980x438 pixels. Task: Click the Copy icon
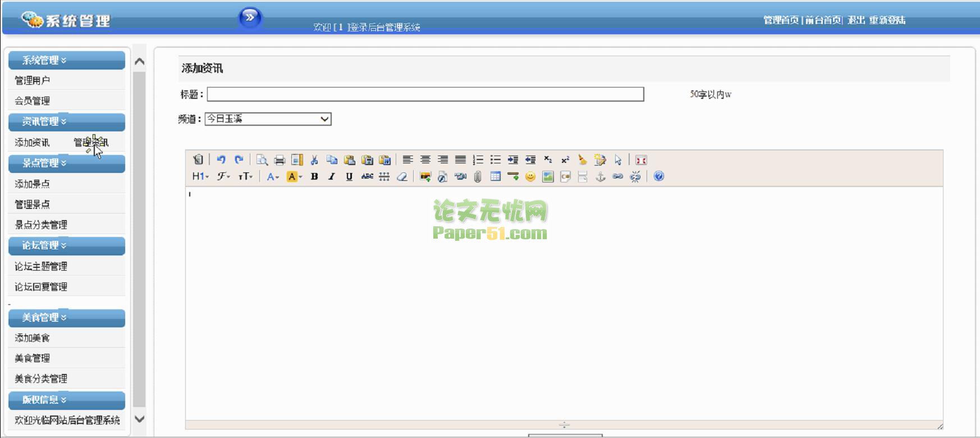(332, 159)
